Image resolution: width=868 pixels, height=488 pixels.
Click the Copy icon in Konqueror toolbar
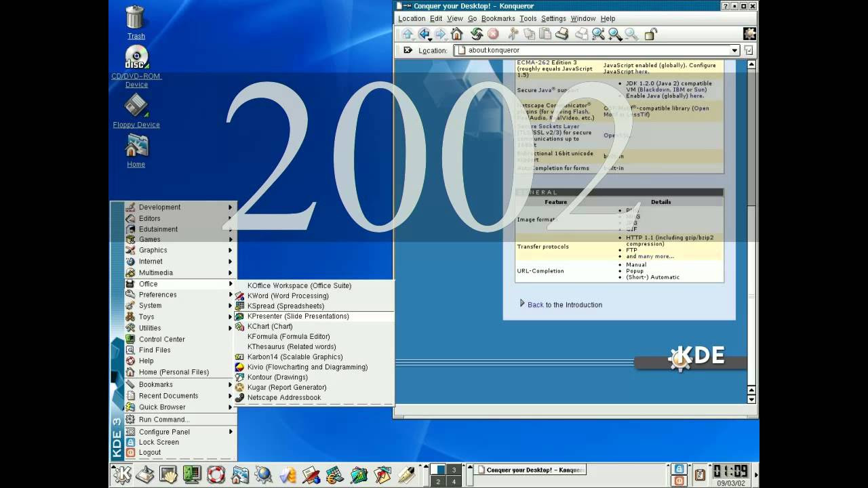click(529, 34)
